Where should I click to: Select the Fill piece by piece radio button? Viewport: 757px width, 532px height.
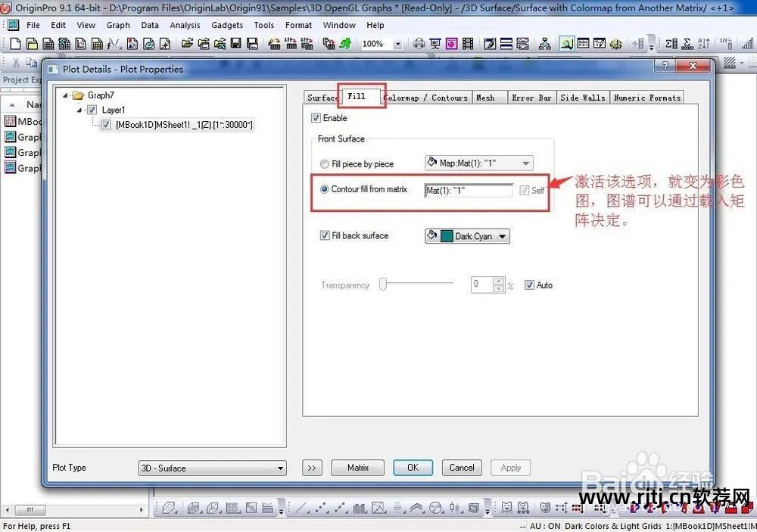[x=325, y=164]
